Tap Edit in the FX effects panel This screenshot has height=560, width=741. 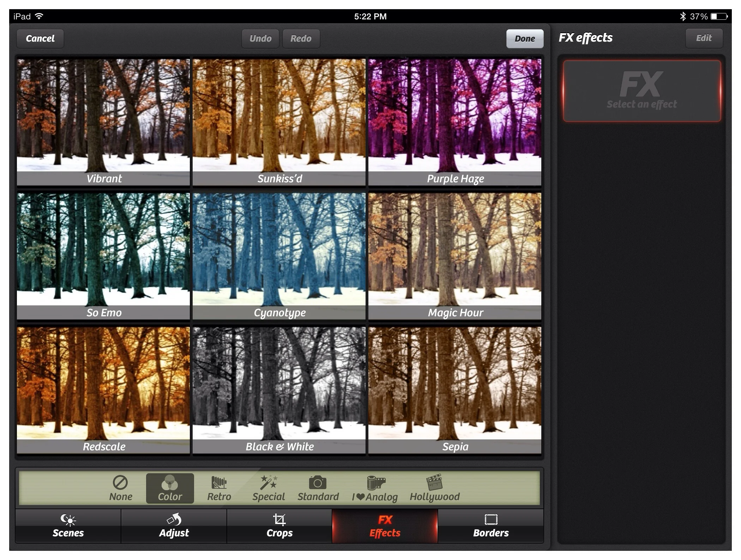point(704,38)
